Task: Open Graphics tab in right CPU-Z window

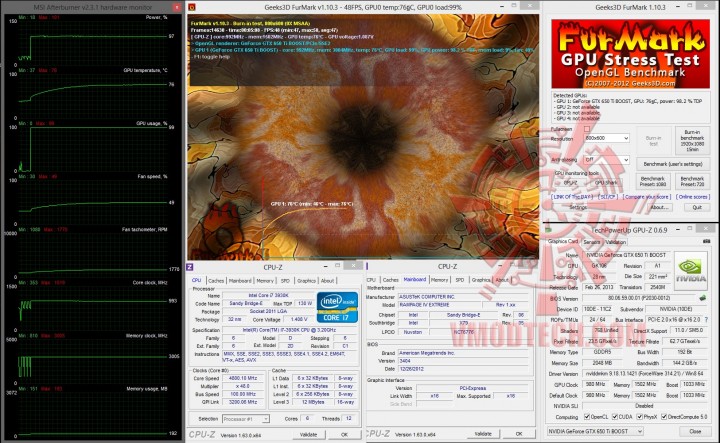Action: coord(481,280)
